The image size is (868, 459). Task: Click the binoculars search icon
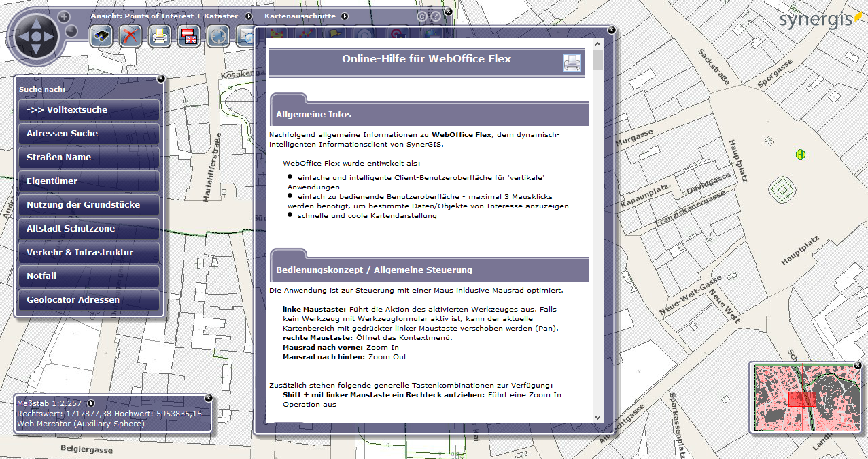pyautogui.click(x=101, y=36)
